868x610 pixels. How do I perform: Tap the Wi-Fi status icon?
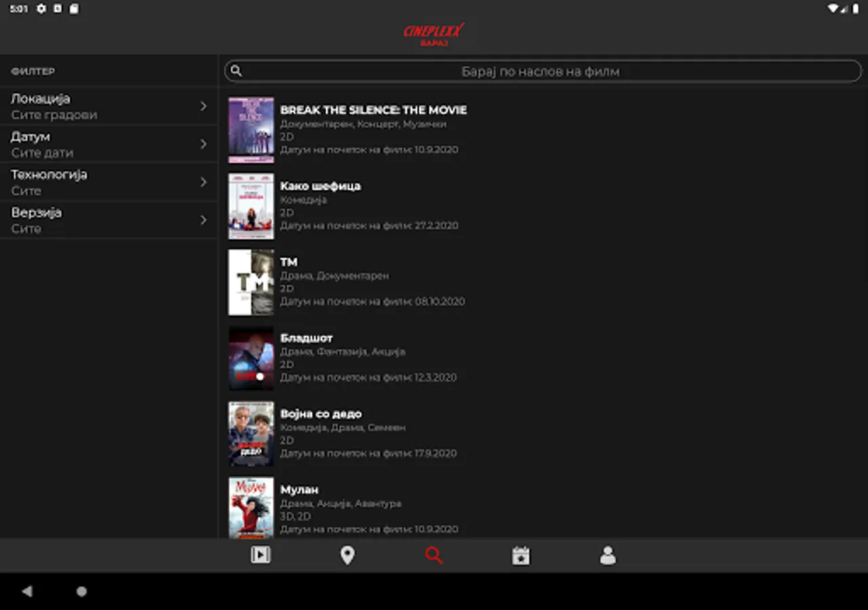coord(833,9)
